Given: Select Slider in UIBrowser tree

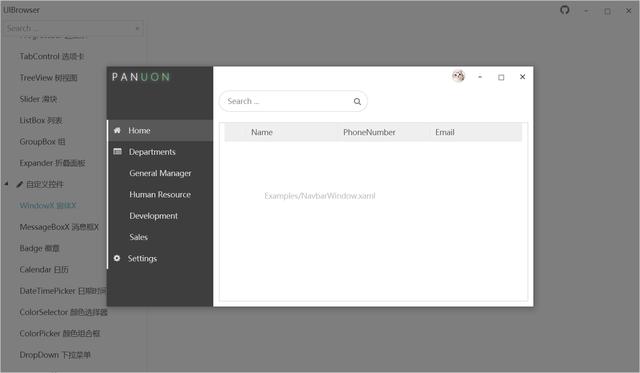Looking at the screenshot, I should [38, 99].
